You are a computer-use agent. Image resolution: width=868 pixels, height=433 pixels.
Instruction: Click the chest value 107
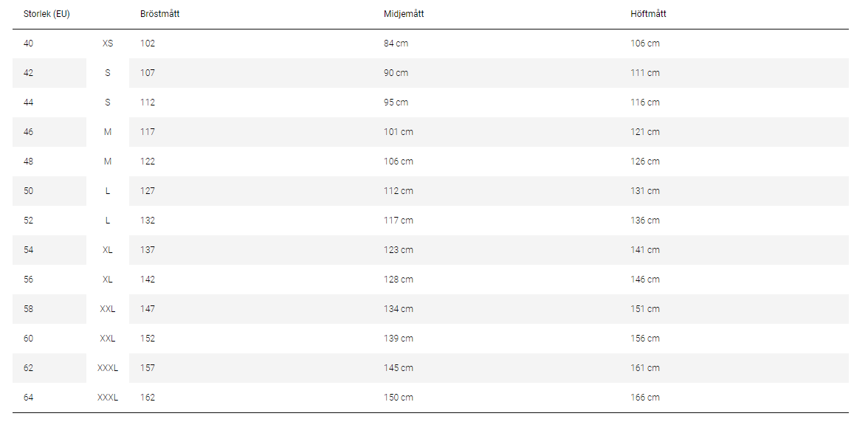(148, 73)
